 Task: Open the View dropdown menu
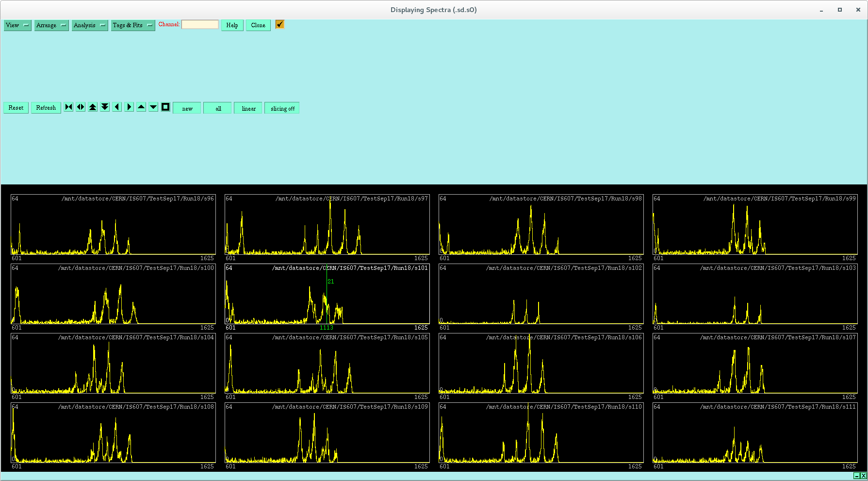pos(17,25)
